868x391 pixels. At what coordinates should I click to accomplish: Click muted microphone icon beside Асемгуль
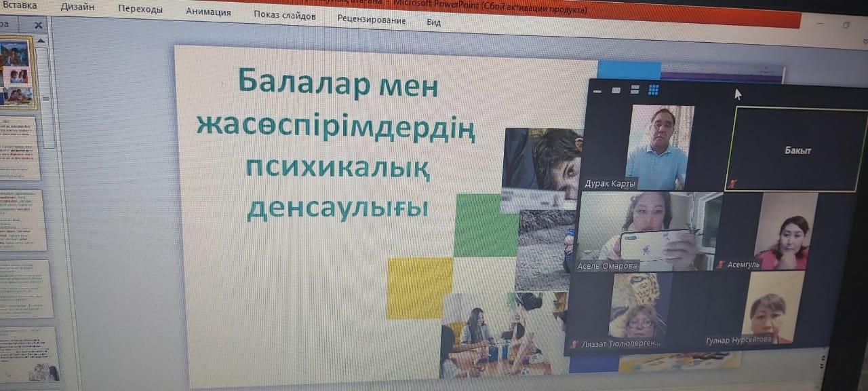coord(720,264)
